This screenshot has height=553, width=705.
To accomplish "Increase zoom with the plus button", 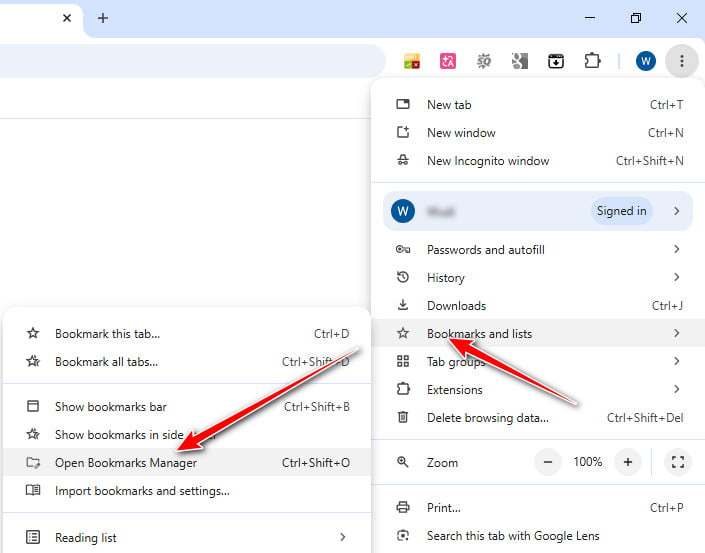I will click(628, 462).
